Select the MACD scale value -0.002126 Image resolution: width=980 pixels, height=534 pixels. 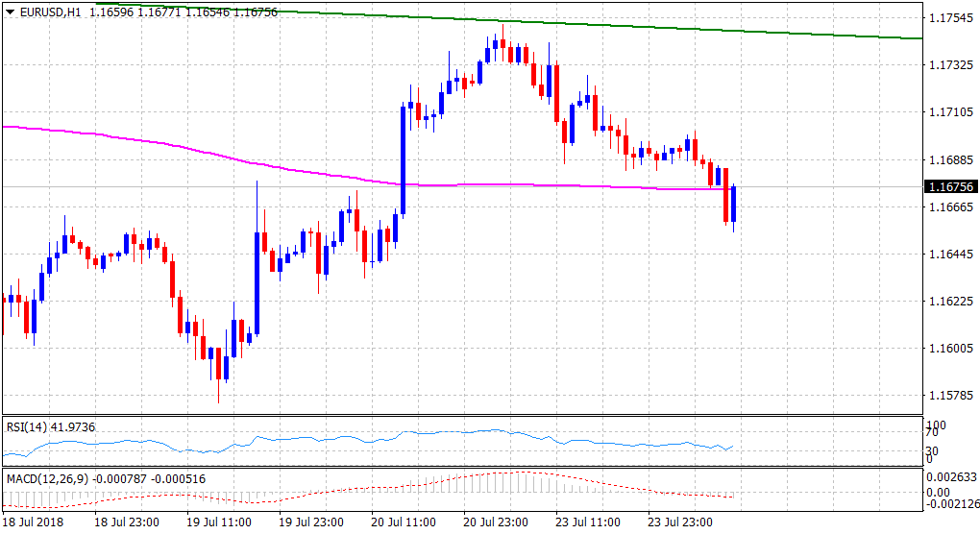(951, 504)
